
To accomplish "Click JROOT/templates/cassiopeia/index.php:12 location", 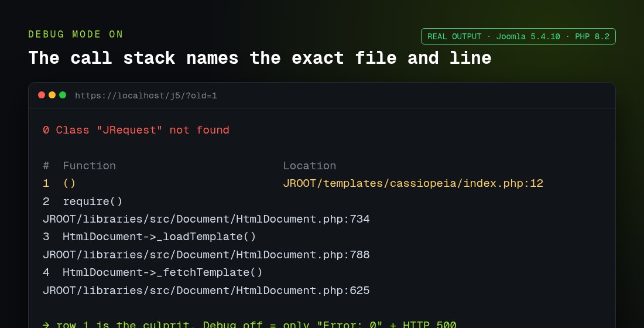I will [x=413, y=183].
